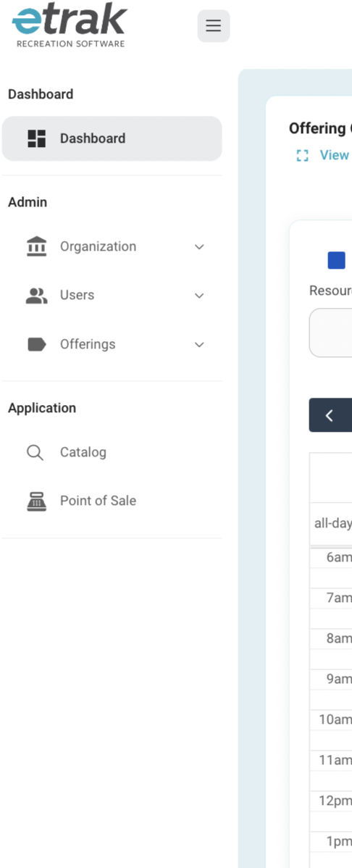Click the fullscreen View icon
The width and height of the screenshot is (352, 868).
pyautogui.click(x=302, y=156)
